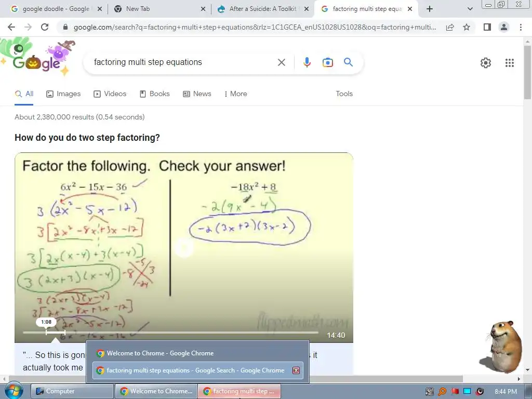532x399 pixels.
Task: Open the search Tools options
Action: pos(344,94)
